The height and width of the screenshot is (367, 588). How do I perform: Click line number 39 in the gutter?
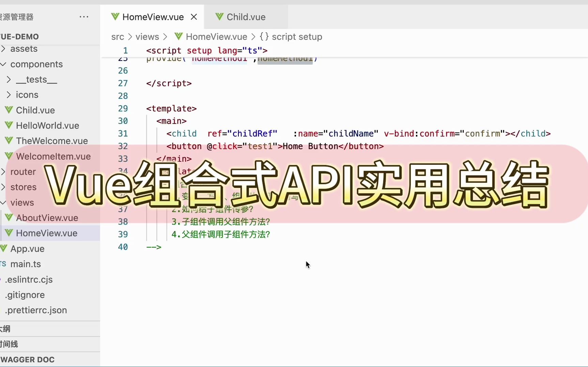[123, 234]
